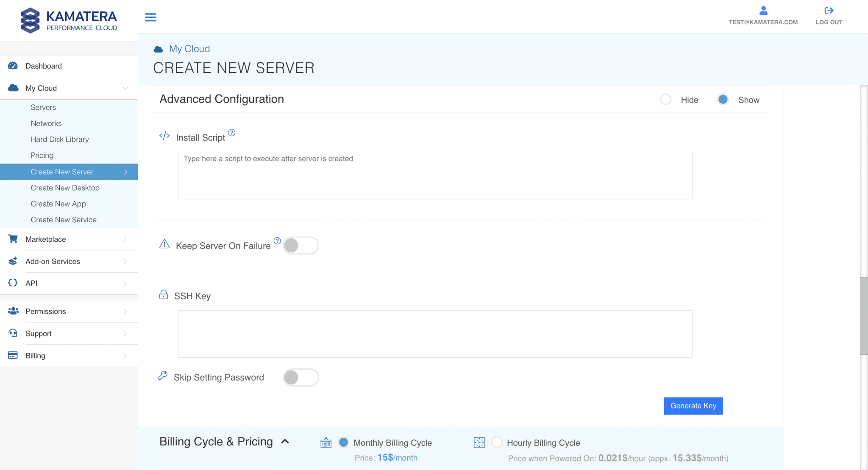Click My Cloud breadcrumb link

coord(189,49)
